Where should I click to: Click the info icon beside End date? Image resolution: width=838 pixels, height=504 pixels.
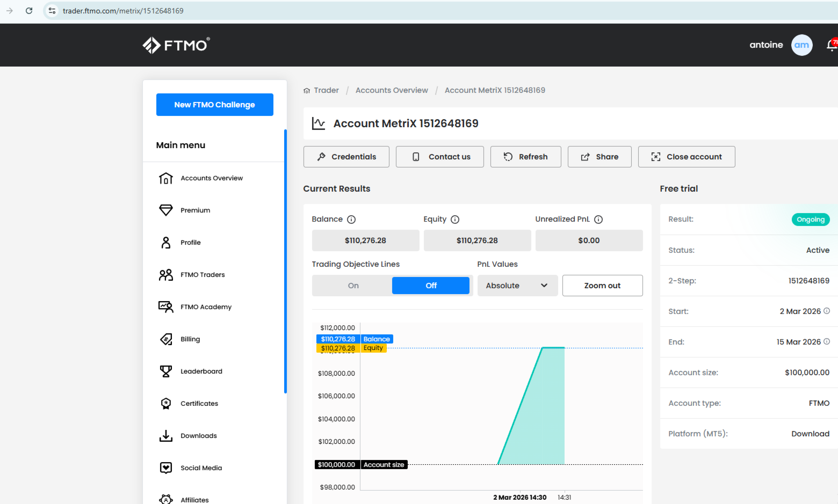(x=827, y=341)
